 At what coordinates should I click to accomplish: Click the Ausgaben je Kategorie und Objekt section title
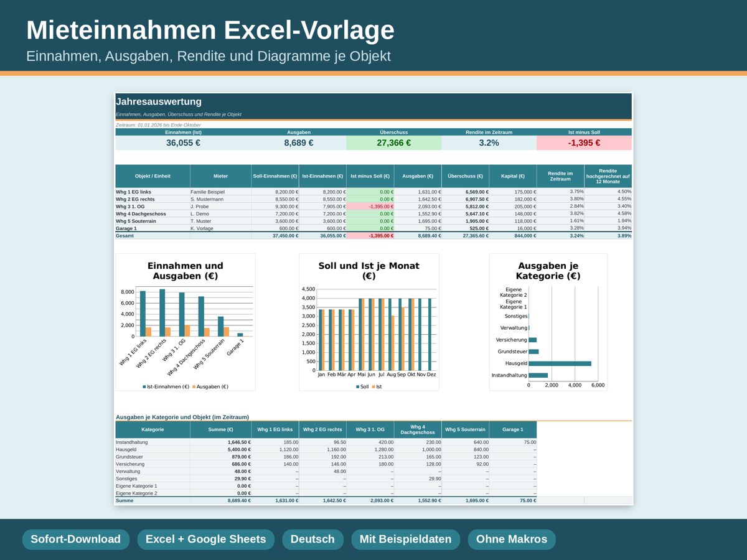pos(182,417)
